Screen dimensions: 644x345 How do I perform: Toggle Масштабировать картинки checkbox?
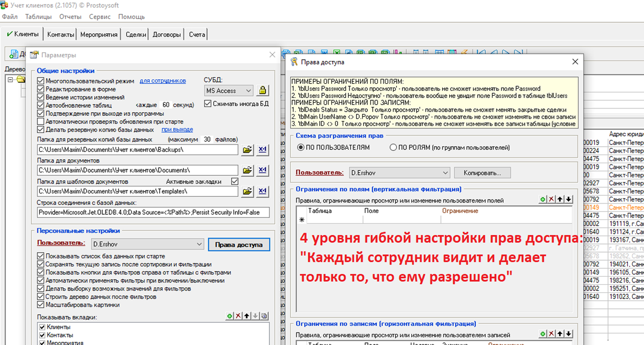[x=41, y=305]
